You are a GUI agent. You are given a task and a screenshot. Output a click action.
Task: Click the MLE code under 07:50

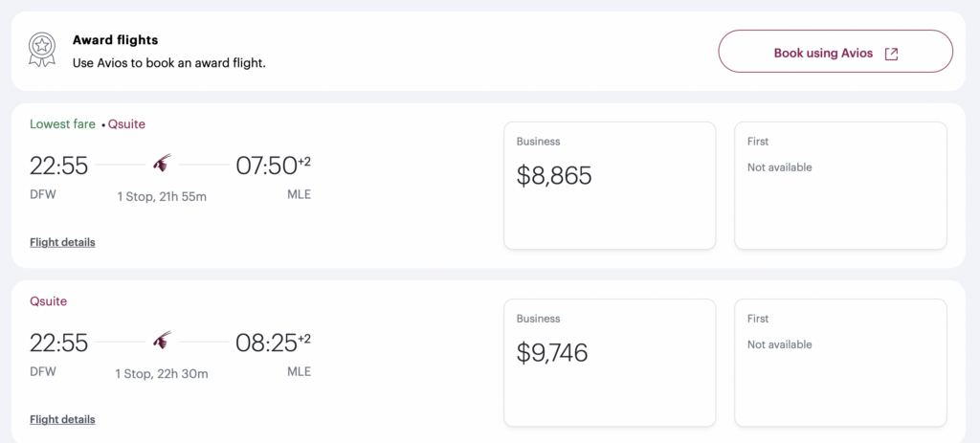click(x=299, y=195)
